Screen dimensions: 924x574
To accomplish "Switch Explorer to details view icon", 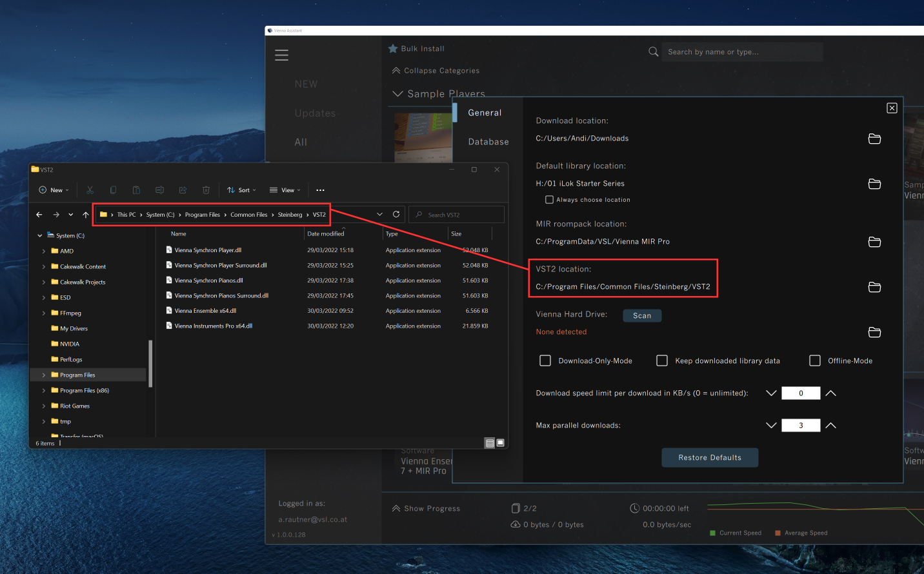I will (x=490, y=443).
